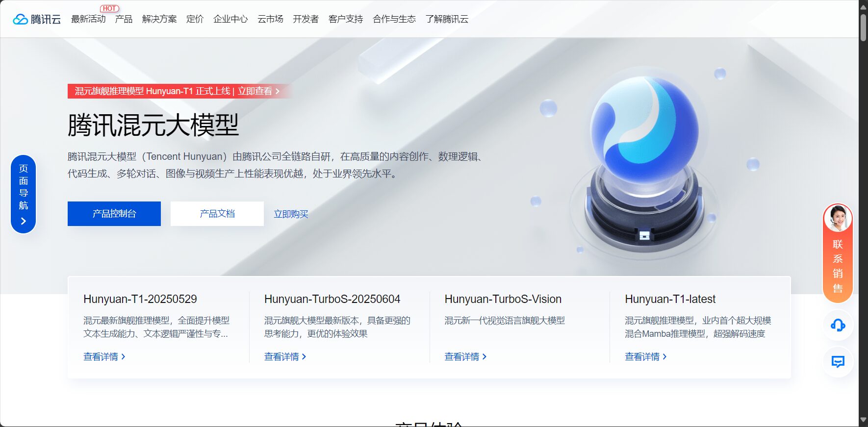Click the HOT badge above 产品
Screen dimensions: 868x427
point(109,8)
